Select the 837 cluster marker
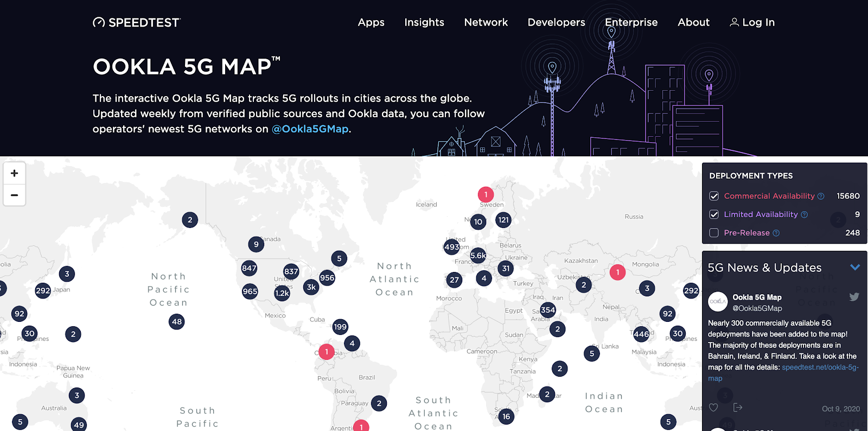 point(291,271)
